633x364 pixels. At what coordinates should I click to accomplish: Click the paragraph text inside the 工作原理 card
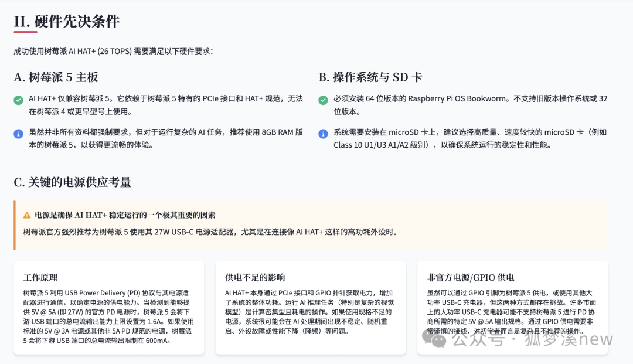tap(108, 316)
